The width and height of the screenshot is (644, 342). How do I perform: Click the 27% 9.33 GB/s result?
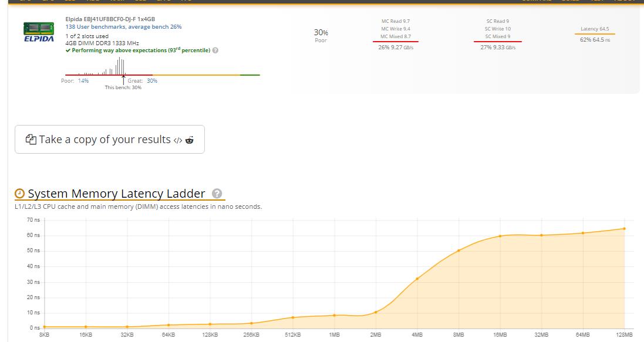pos(498,47)
